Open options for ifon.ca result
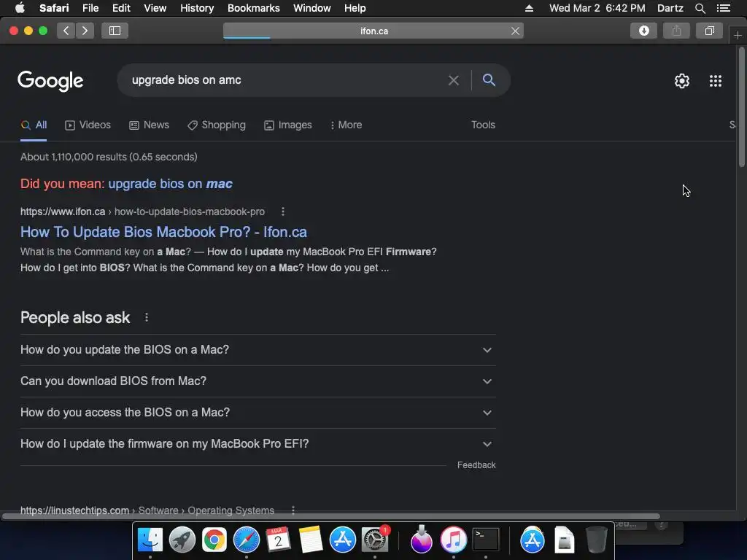747x560 pixels. pos(283,211)
